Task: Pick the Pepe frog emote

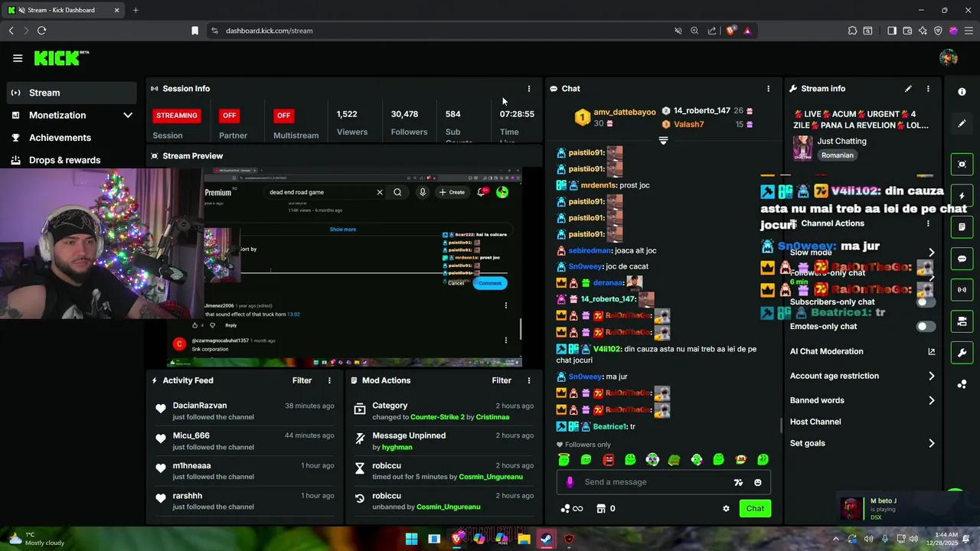Action: (x=675, y=460)
